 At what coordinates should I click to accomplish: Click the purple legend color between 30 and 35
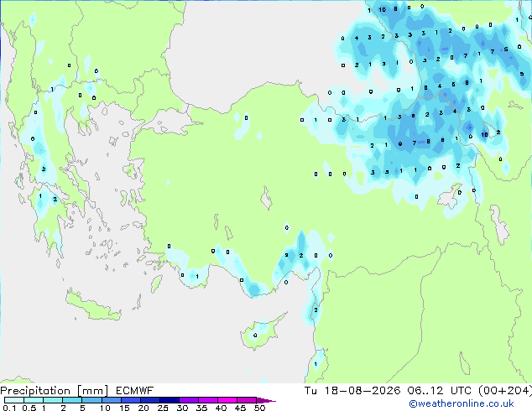pyautogui.click(x=189, y=400)
